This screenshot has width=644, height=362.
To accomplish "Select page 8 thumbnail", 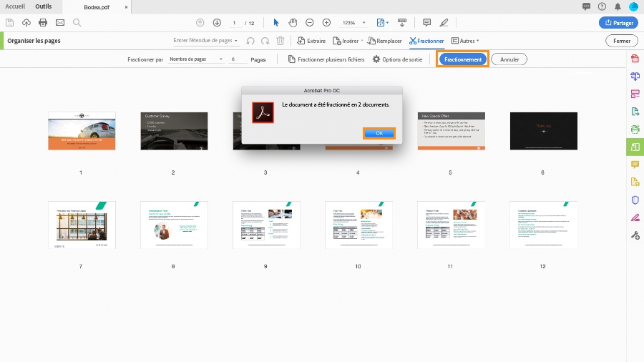I will click(174, 225).
